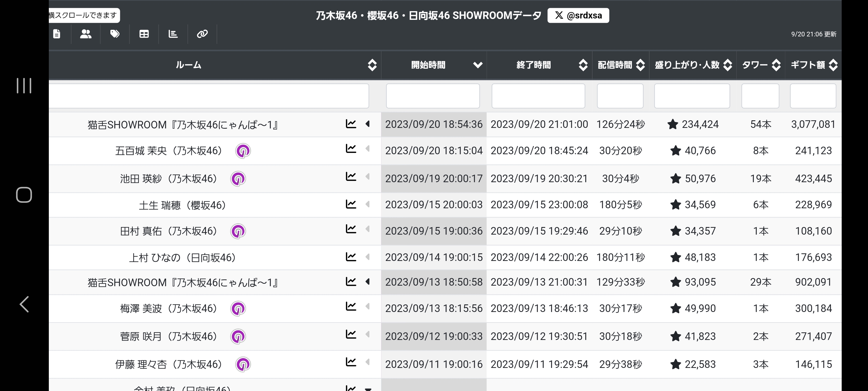Click the document icon in toolbar
Screen dimensions: 868x391
(57, 34)
